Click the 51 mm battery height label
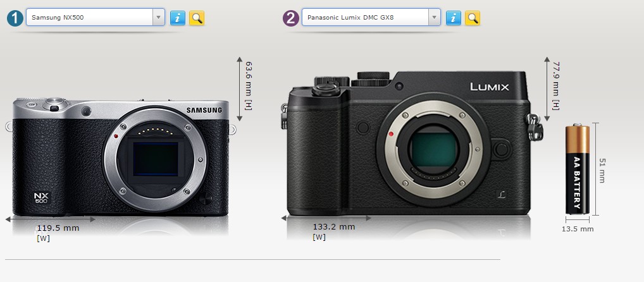The width and height of the screenshot is (644, 282). click(x=601, y=170)
